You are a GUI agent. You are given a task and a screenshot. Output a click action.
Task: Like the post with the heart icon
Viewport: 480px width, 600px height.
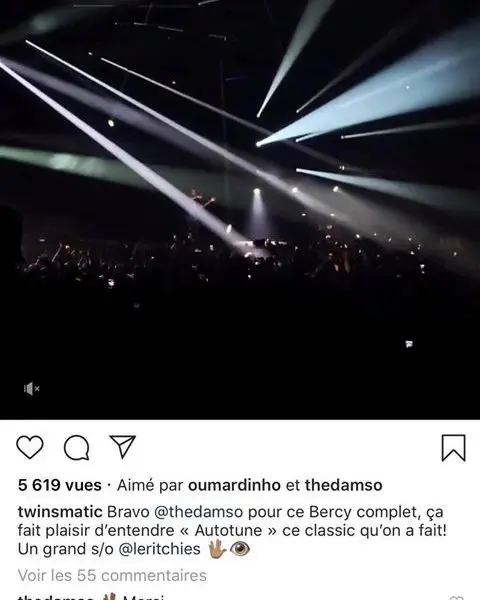coord(30,447)
